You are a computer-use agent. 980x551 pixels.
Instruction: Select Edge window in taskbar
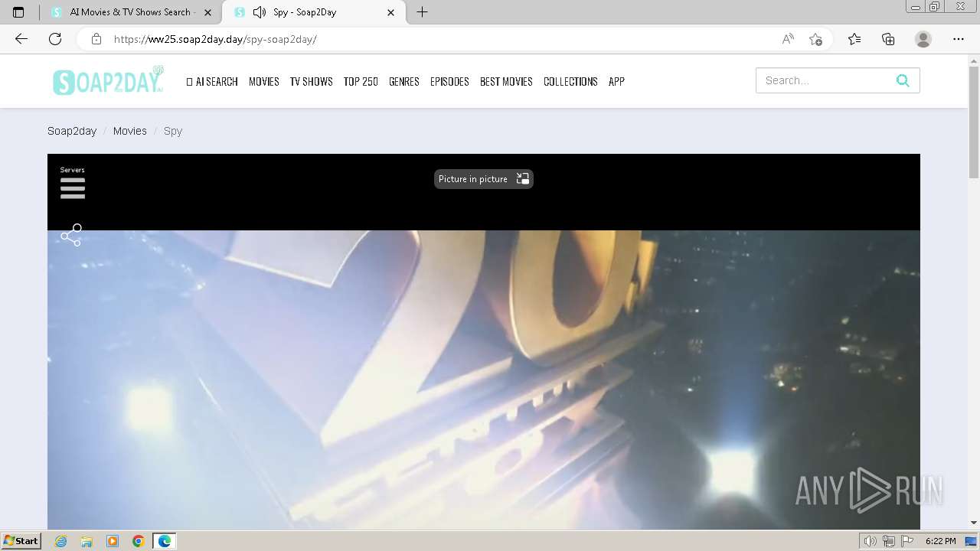coord(165,541)
